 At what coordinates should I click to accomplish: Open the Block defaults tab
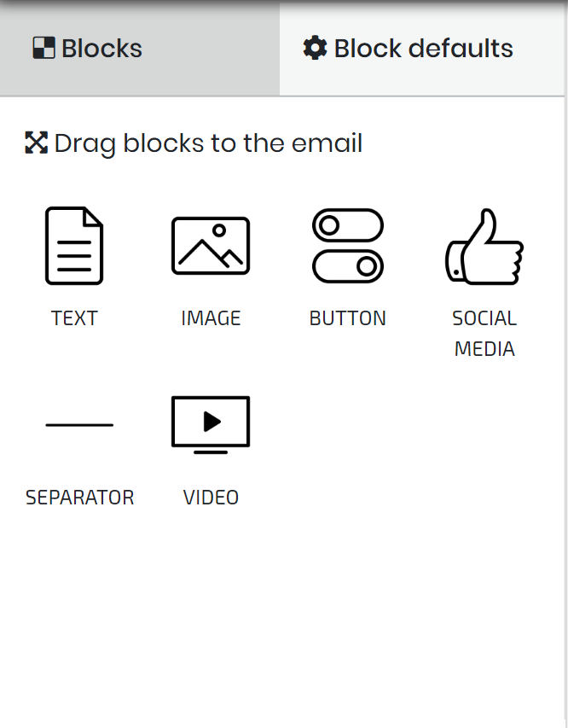[422, 49]
